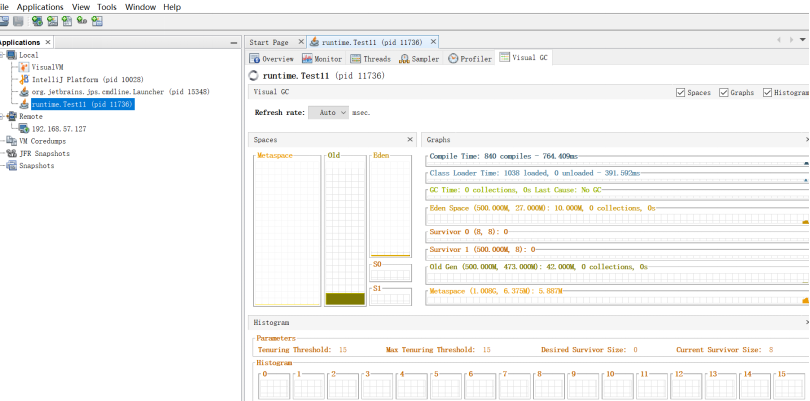Click the Old Gen graph label

tap(538, 267)
